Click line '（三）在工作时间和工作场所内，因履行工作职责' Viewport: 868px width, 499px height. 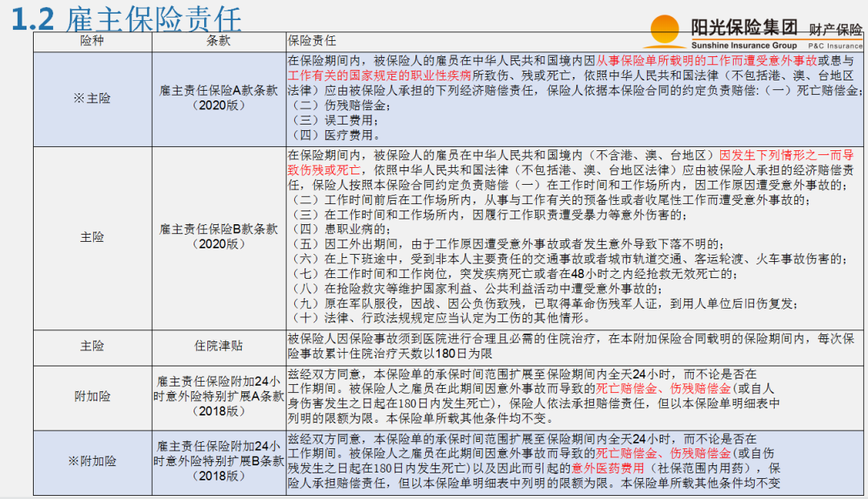489,215
